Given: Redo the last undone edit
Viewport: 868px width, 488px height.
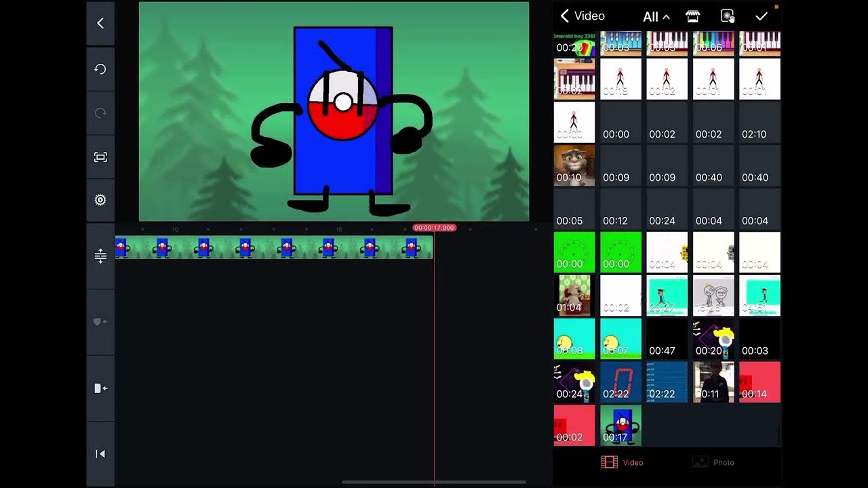Looking at the screenshot, I should coord(100,113).
